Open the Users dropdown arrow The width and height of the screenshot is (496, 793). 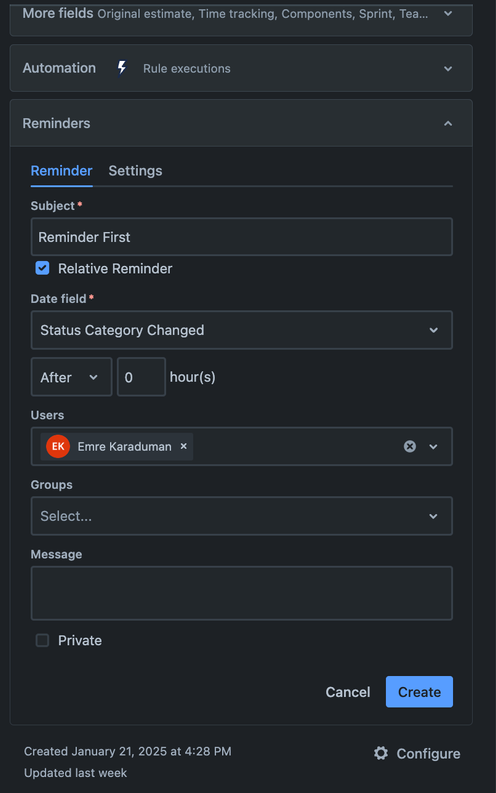click(x=433, y=446)
